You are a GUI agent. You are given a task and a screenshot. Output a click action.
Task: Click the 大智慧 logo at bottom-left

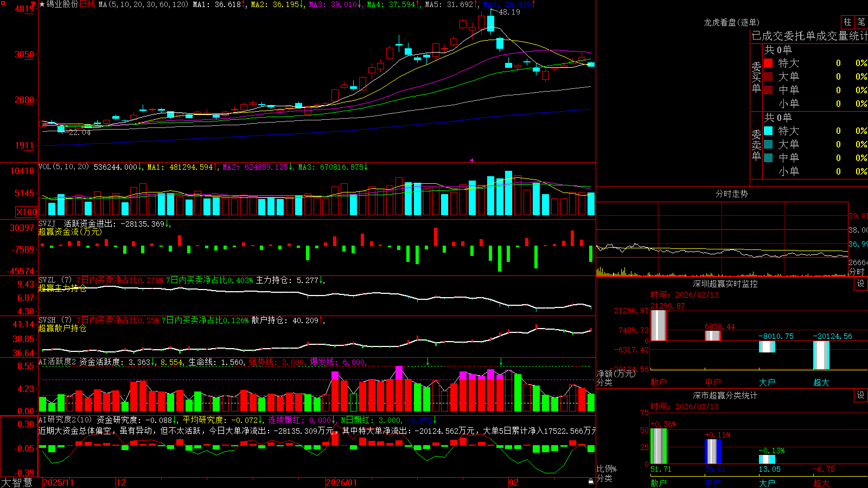[x=17, y=482]
